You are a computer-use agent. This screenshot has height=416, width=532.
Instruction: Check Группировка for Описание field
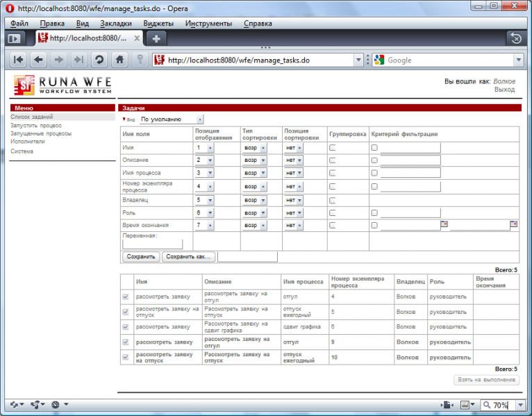point(333,160)
